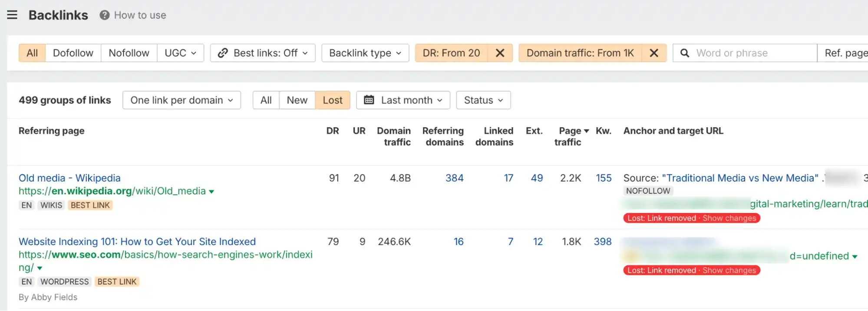The height and width of the screenshot is (311, 868).
Task: Open linked domains value 17
Action: pyautogui.click(x=508, y=178)
